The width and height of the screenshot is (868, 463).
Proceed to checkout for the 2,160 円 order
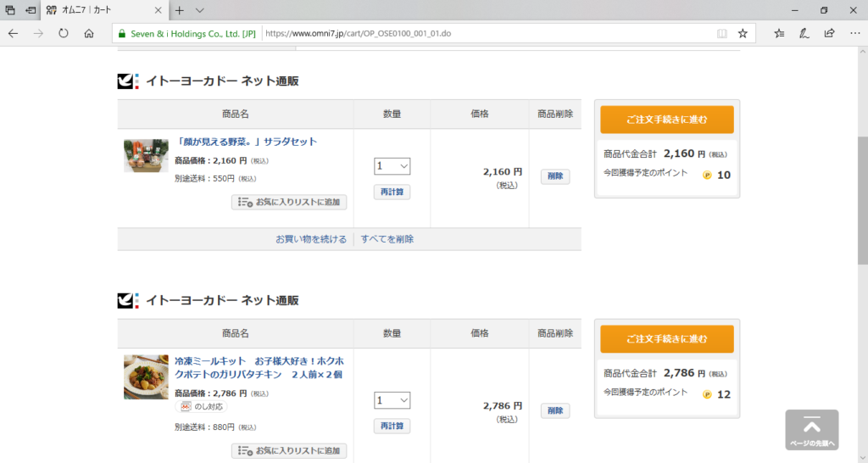point(667,120)
